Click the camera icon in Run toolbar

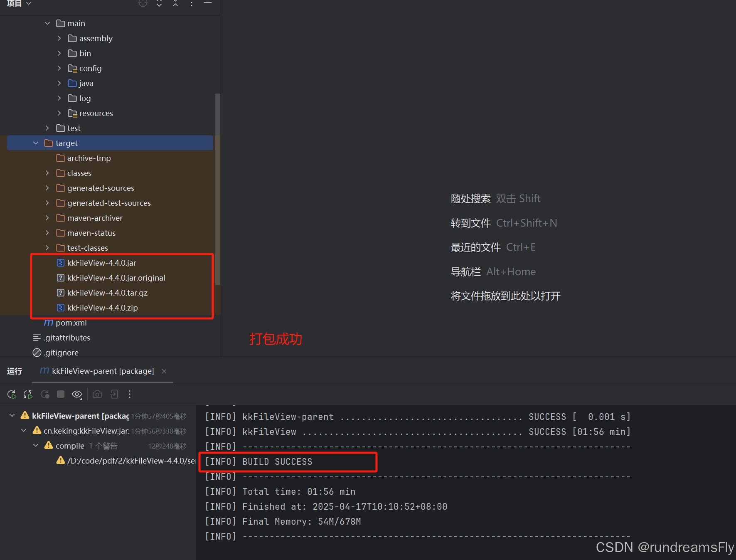click(x=97, y=394)
